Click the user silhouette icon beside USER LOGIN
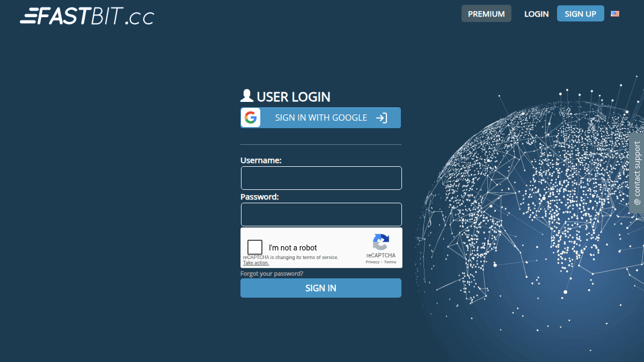The width and height of the screenshot is (644, 362). pyautogui.click(x=246, y=95)
